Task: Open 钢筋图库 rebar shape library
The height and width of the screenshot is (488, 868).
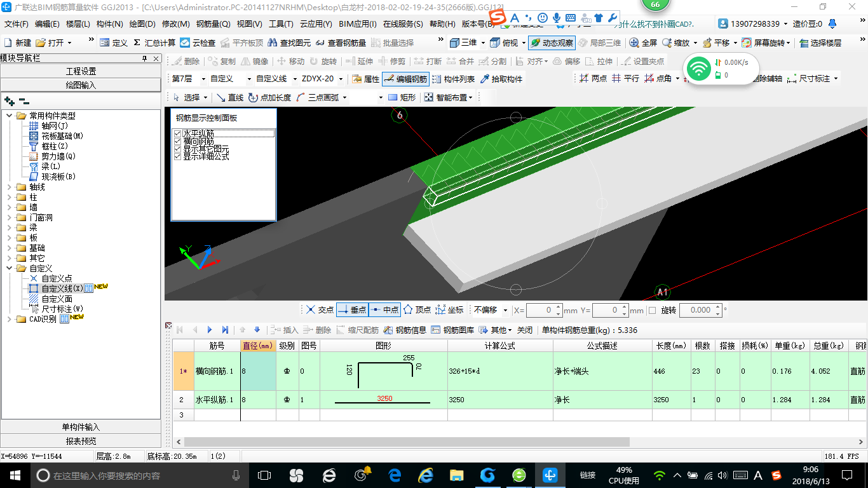Action: click(452, 330)
